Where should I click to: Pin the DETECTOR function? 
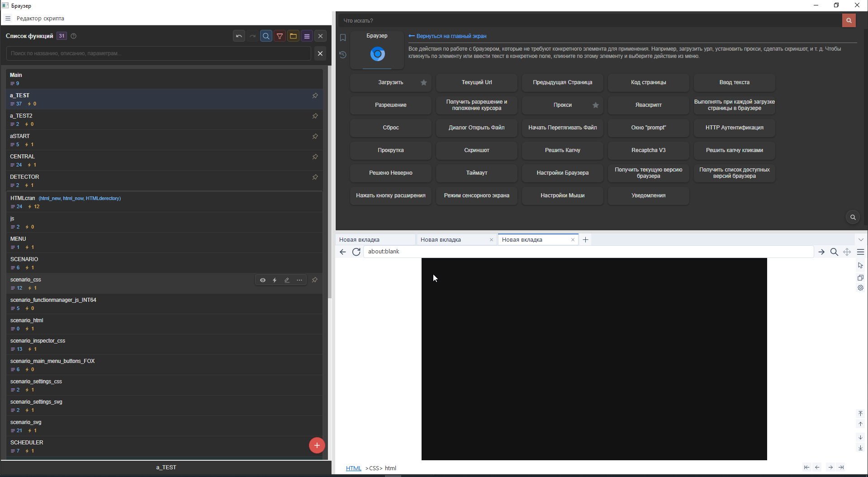coord(315,177)
